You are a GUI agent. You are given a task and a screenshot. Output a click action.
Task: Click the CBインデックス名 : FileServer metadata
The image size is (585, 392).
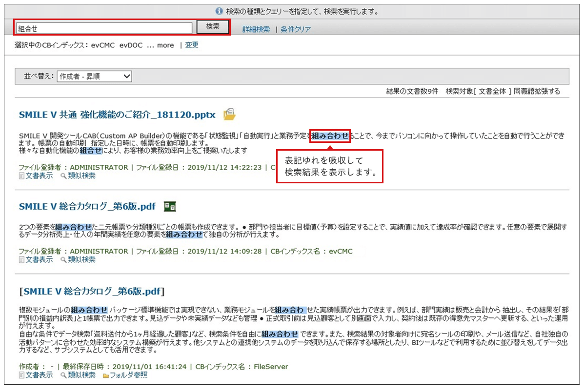tap(242, 367)
